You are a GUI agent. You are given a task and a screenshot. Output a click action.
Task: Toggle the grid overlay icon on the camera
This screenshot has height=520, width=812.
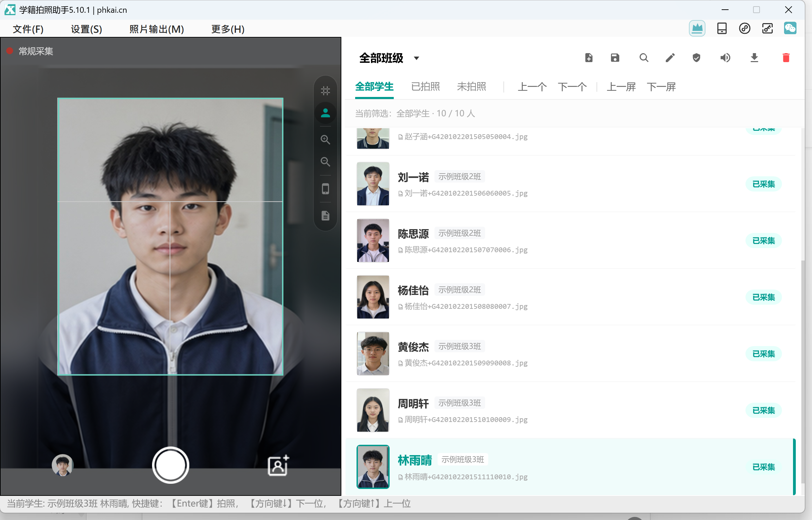pos(325,91)
